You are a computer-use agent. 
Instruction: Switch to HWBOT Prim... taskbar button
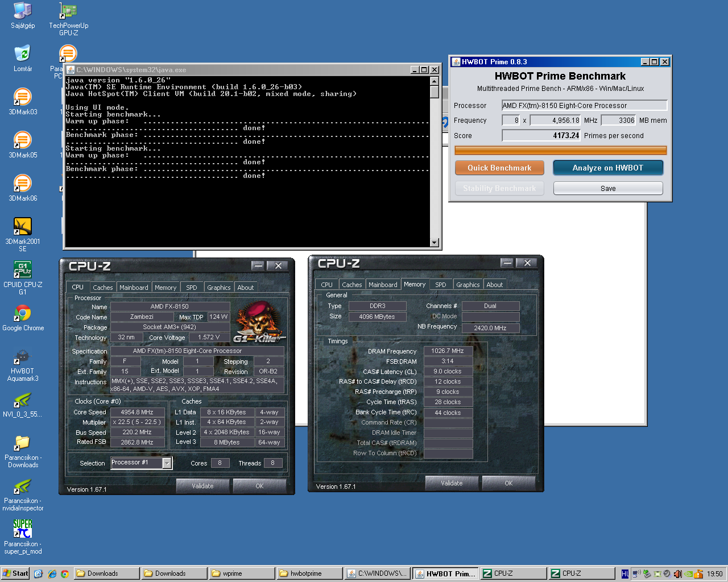pos(445,573)
